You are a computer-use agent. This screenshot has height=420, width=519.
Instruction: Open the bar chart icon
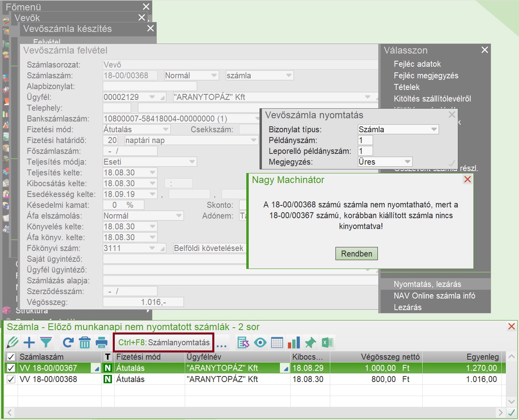tap(294, 342)
